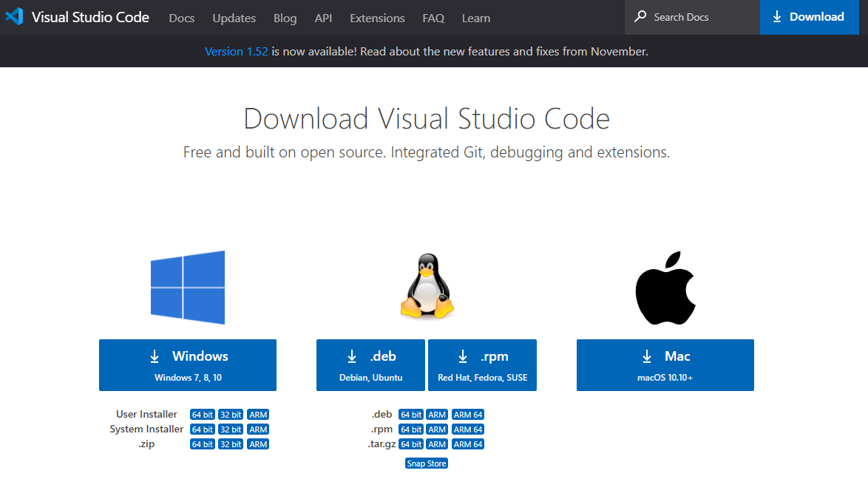Viewport: 868px width, 496px height.
Task: Select .rpm 64 bit badge
Action: click(411, 429)
